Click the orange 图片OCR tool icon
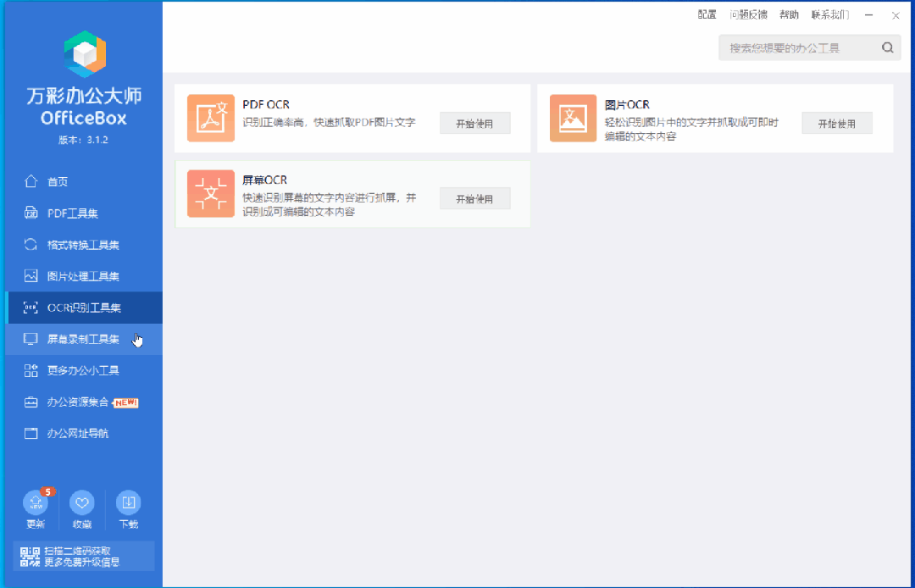Viewport: 915px width, 588px height. pyautogui.click(x=573, y=119)
